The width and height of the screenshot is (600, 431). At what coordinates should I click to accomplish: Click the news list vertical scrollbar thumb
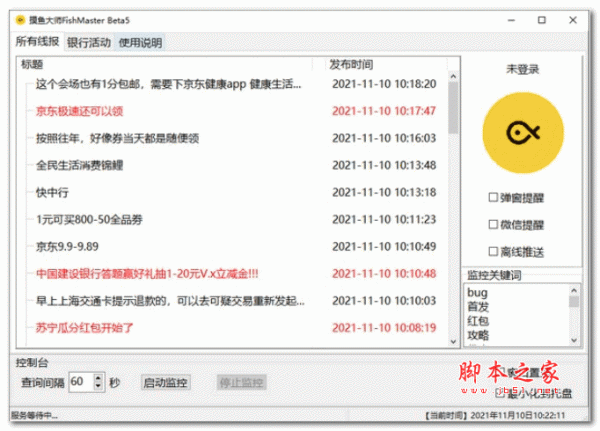point(453,108)
